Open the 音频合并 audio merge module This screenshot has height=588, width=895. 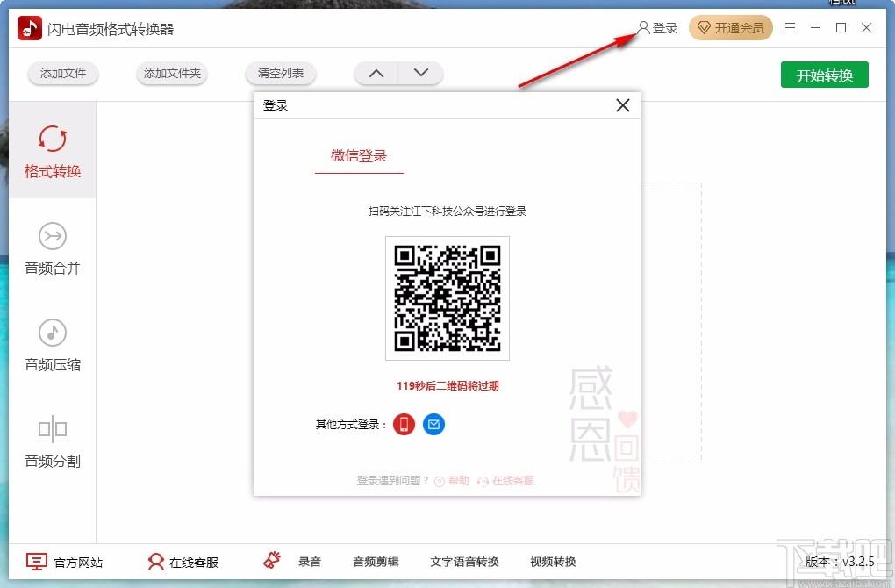(53, 247)
